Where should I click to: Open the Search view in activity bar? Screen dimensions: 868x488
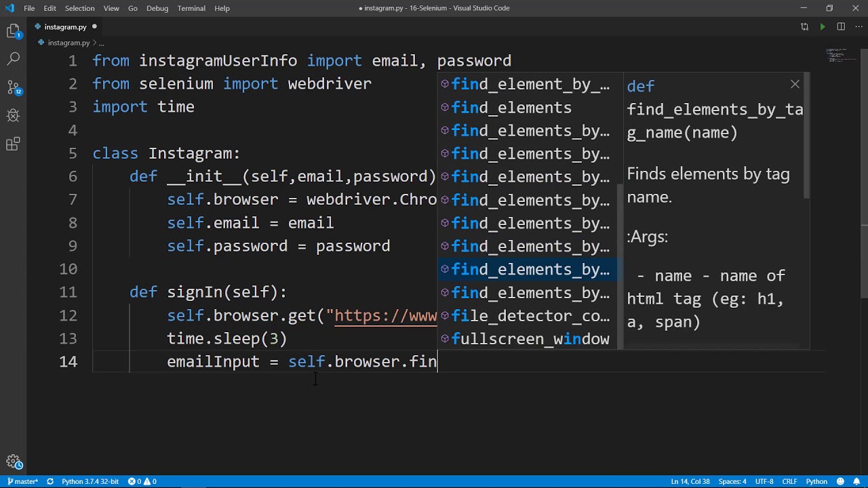pos(14,59)
